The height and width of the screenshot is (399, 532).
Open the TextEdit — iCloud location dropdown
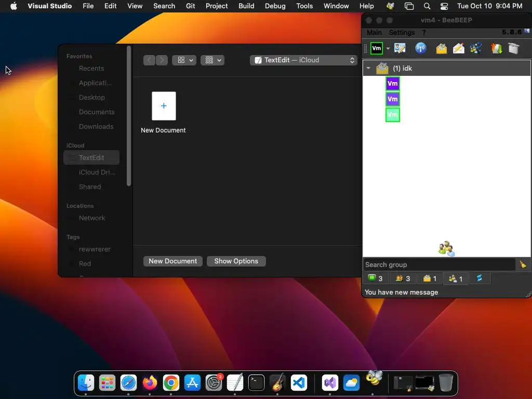pos(303,60)
